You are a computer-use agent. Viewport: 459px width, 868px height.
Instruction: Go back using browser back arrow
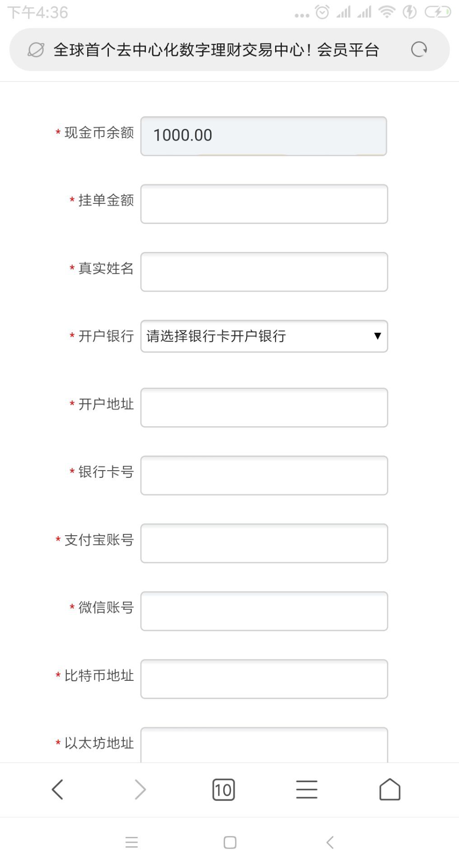(x=57, y=790)
